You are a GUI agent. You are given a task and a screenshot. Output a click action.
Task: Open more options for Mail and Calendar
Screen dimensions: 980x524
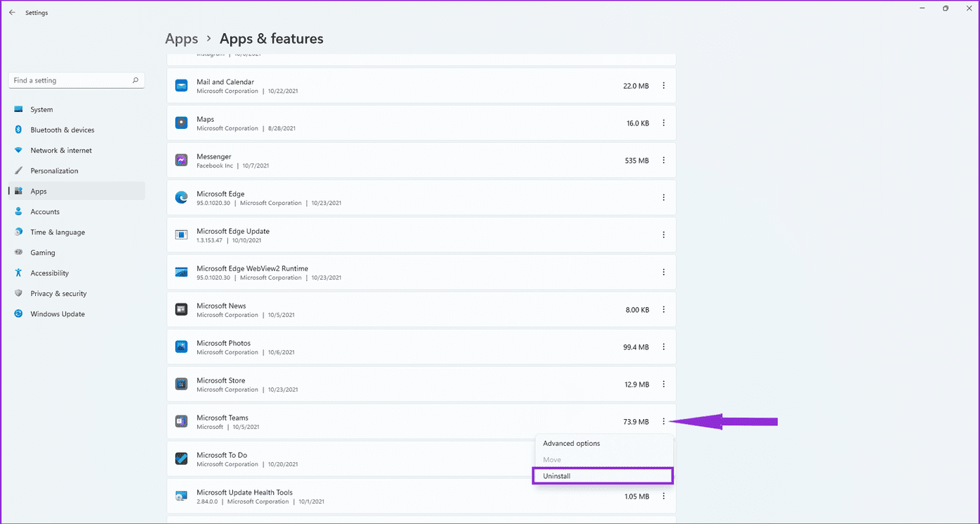664,86
